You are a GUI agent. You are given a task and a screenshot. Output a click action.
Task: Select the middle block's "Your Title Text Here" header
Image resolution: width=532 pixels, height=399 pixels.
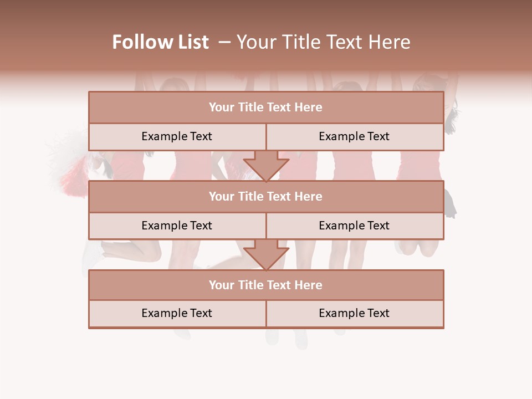coord(266,196)
